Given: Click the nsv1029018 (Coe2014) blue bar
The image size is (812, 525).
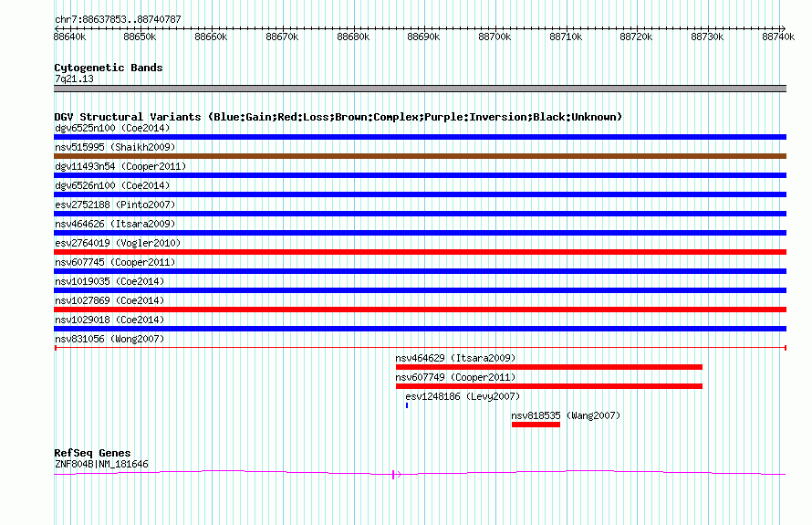Looking at the screenshot, I should coord(420,329).
